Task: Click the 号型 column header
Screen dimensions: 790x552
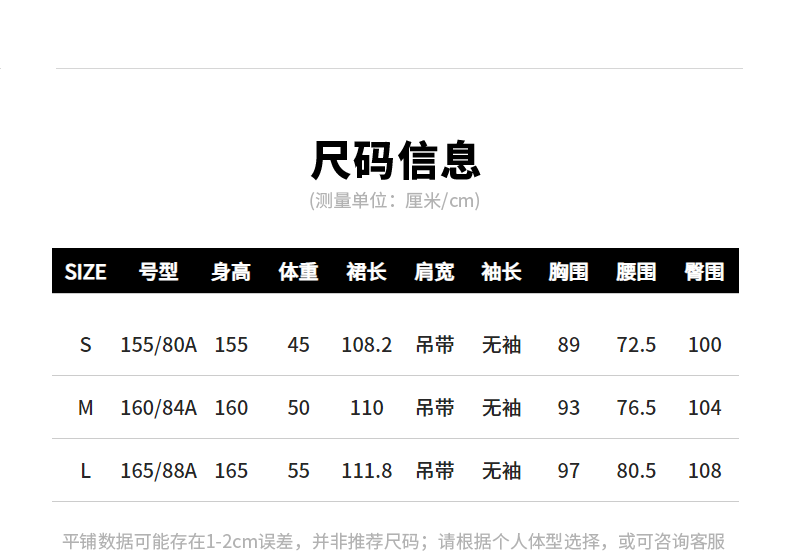Action: 158,272
